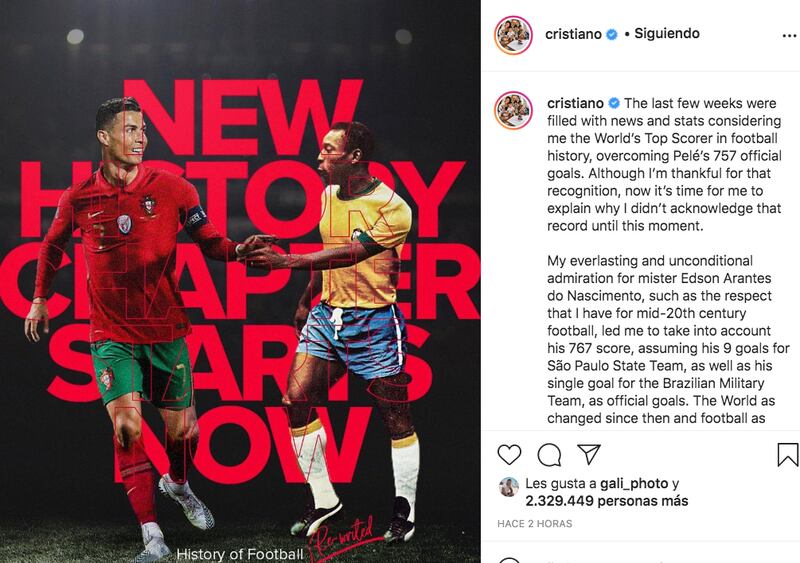This screenshot has width=800, height=563.
Task: Like the post with the heart icon
Action: [509, 454]
